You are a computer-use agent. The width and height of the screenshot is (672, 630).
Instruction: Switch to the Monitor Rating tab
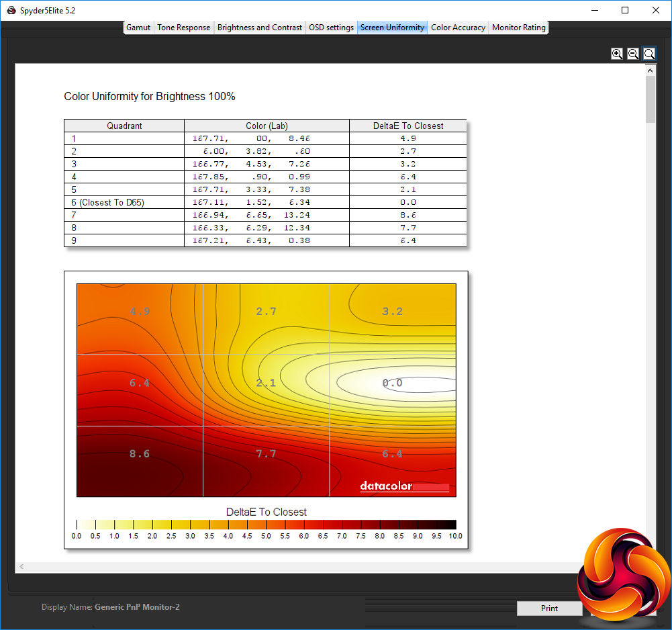click(x=518, y=28)
